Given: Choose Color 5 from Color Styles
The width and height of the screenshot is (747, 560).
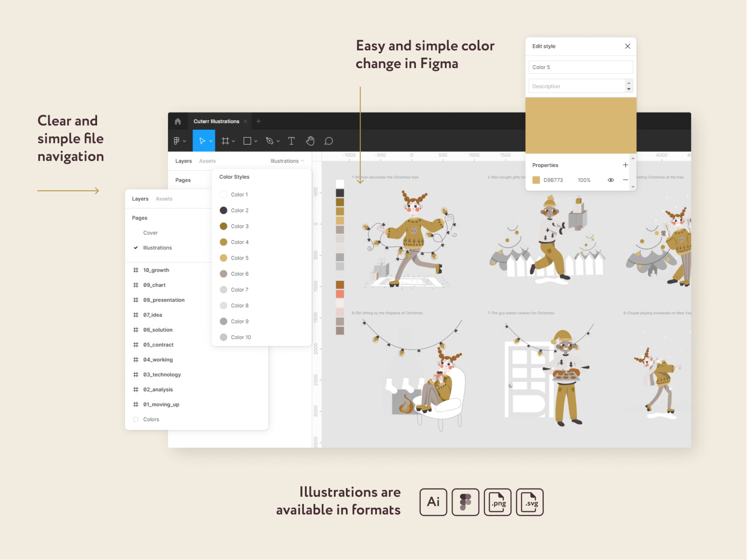Looking at the screenshot, I should [x=240, y=258].
